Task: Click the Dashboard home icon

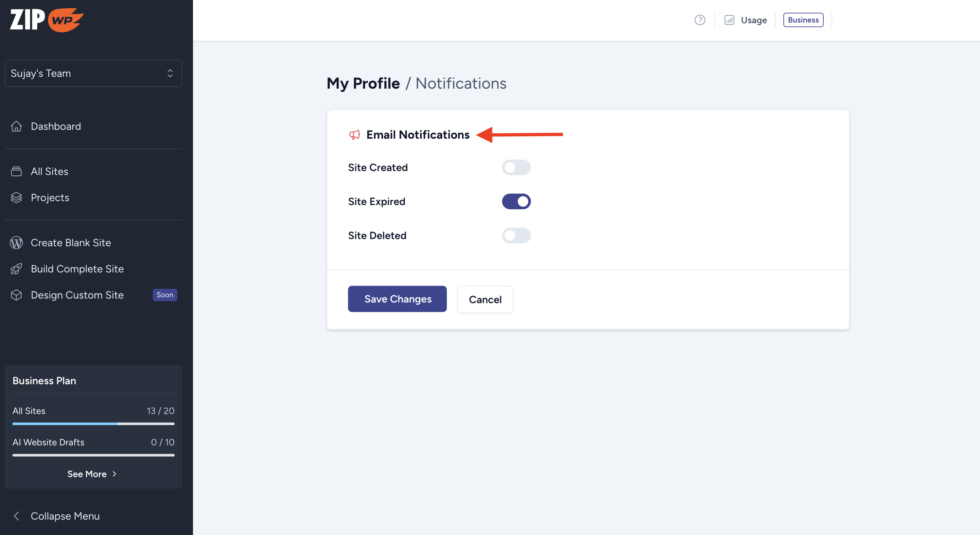Action: click(16, 126)
